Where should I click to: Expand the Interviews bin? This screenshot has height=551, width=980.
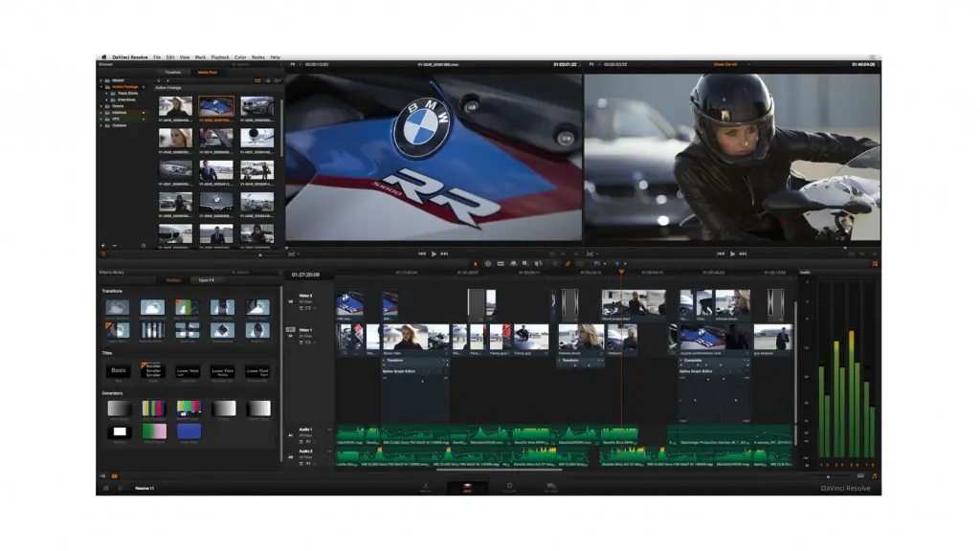coord(107,99)
